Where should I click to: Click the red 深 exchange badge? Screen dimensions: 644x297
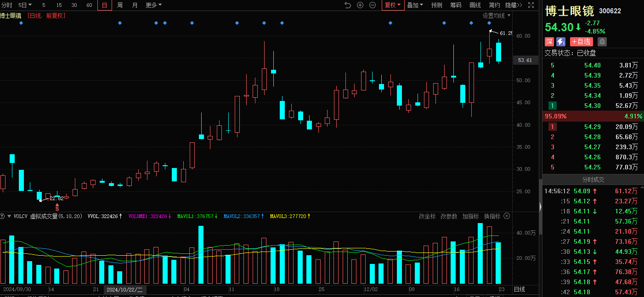(549, 42)
